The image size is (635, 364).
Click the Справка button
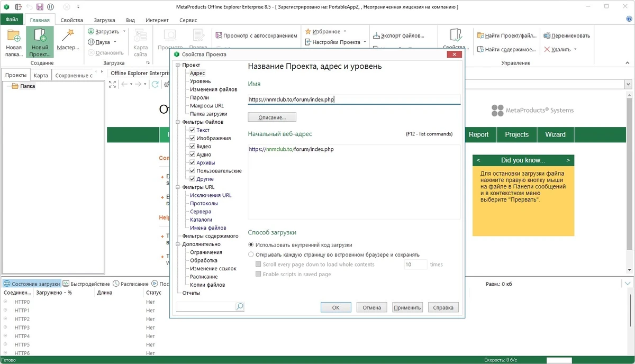coord(443,307)
